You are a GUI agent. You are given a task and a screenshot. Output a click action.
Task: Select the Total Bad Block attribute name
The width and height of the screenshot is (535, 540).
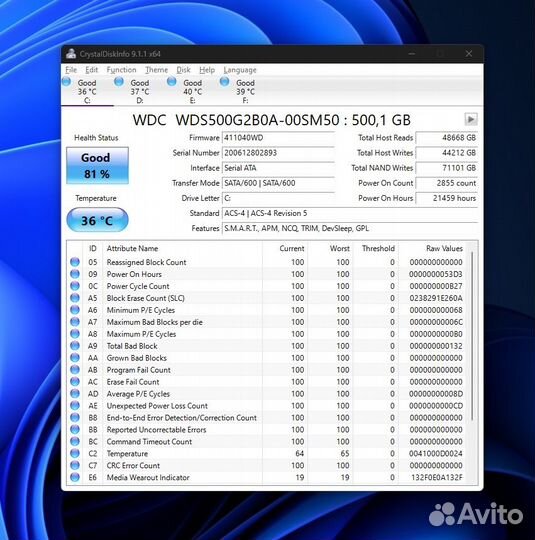pos(132,346)
